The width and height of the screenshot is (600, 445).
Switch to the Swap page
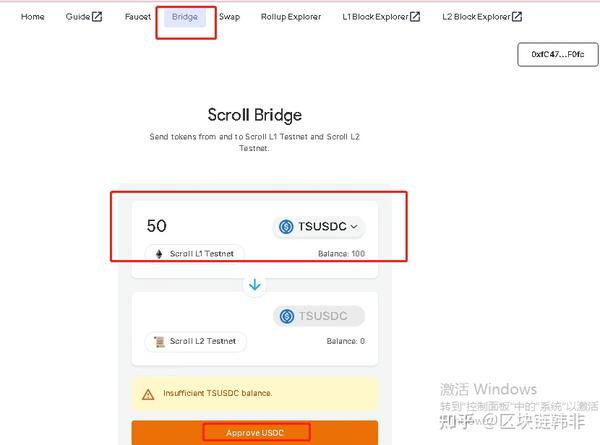[x=229, y=17]
